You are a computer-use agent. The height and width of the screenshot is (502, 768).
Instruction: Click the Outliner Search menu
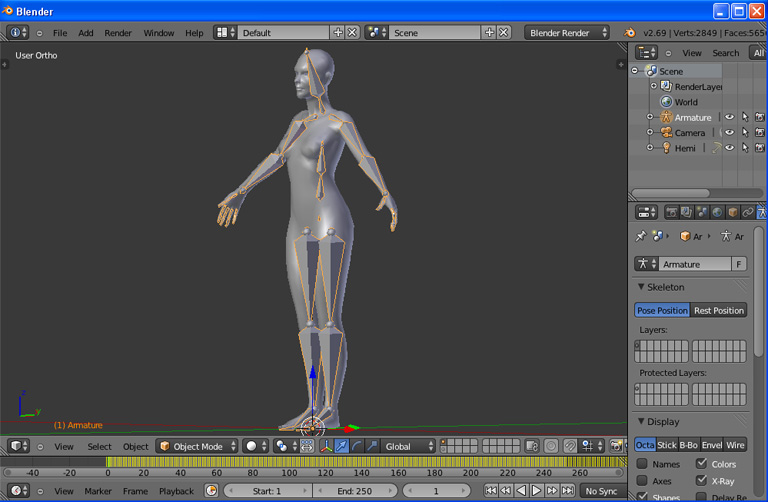pyautogui.click(x=725, y=53)
